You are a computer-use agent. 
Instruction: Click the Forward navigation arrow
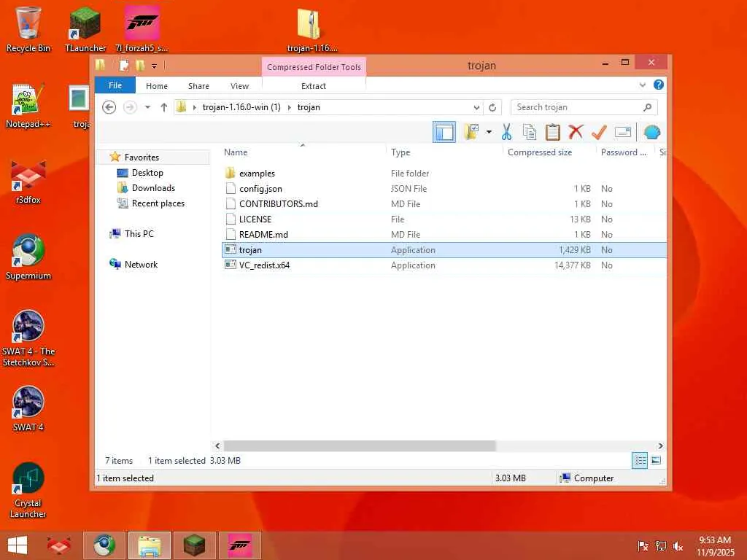pos(130,108)
